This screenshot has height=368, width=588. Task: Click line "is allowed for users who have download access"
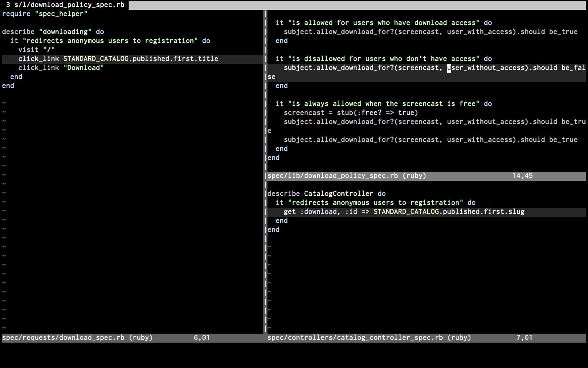(x=384, y=23)
